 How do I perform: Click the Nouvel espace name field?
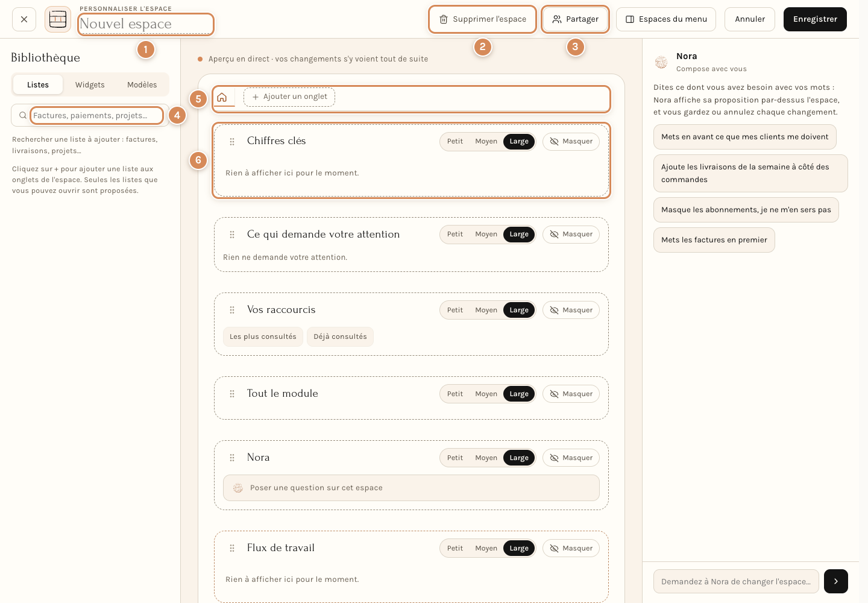tap(146, 24)
